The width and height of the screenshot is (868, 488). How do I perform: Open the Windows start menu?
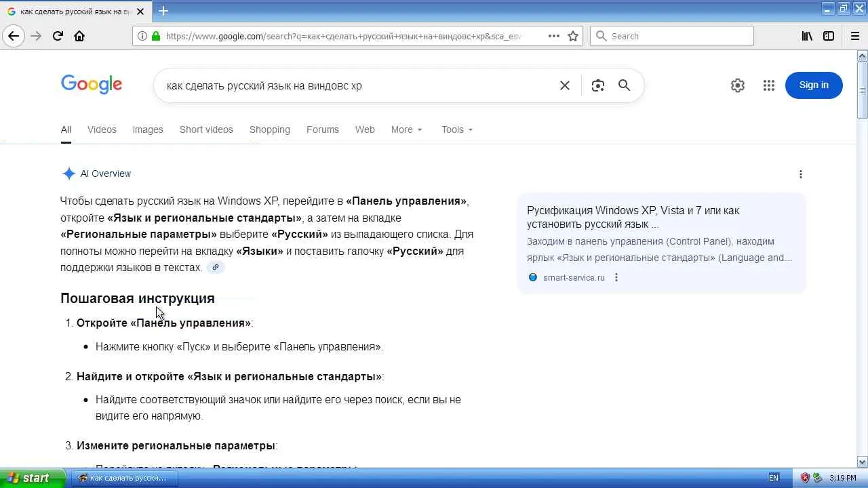pyautogui.click(x=33, y=478)
